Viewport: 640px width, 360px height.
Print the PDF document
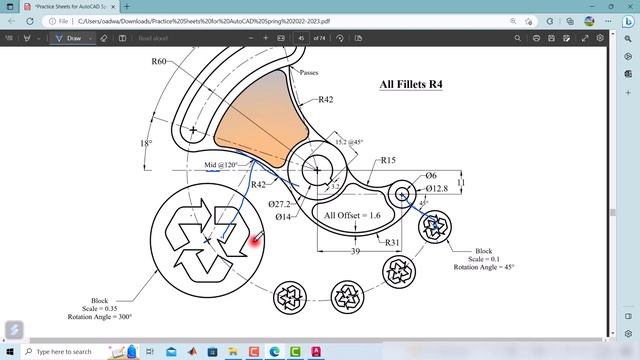tap(536, 38)
